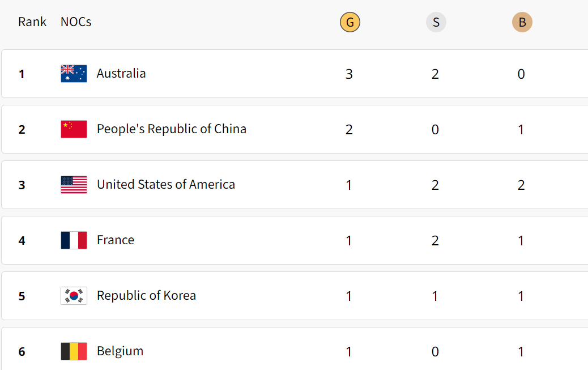Open People's Republic of China link
The width and height of the screenshot is (588, 370).
pyautogui.click(x=172, y=129)
